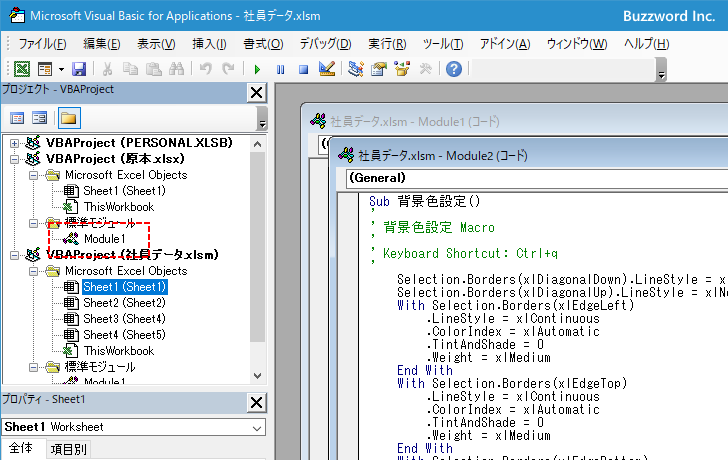The width and height of the screenshot is (728, 460).
Task: Switch to the 全体 properties tab
Action: coord(21,448)
